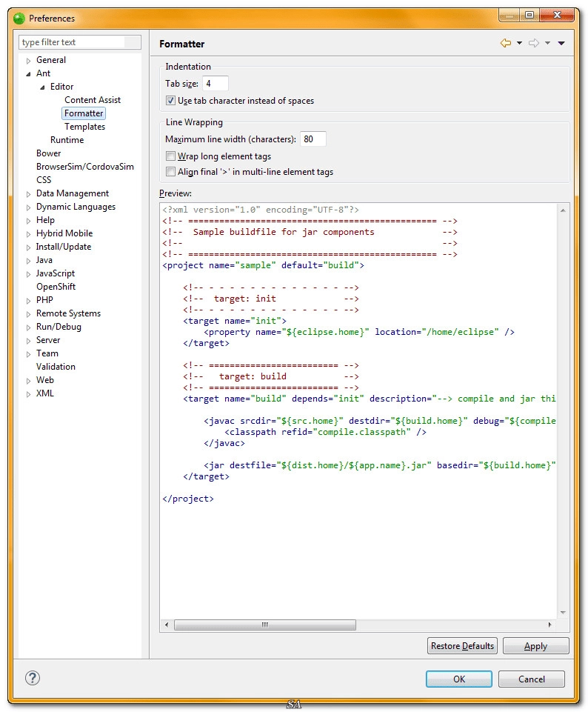Open the Bower preferences page

[49, 153]
